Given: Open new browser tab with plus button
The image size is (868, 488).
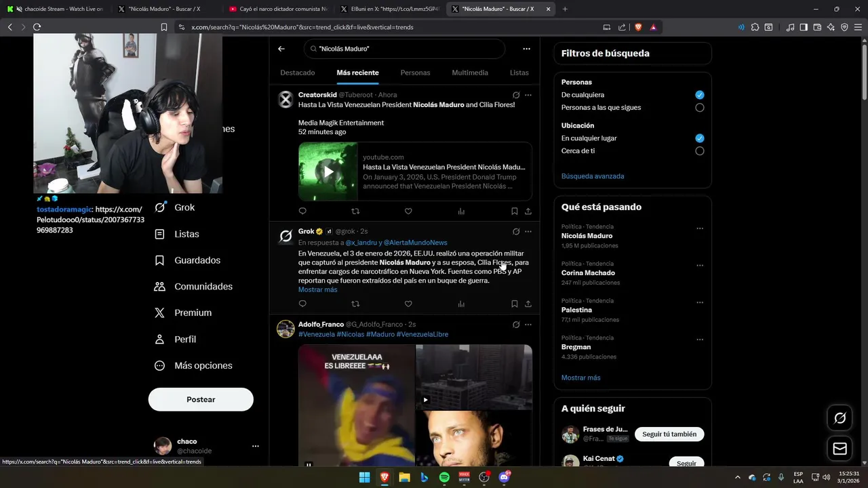Looking at the screenshot, I should (565, 9).
